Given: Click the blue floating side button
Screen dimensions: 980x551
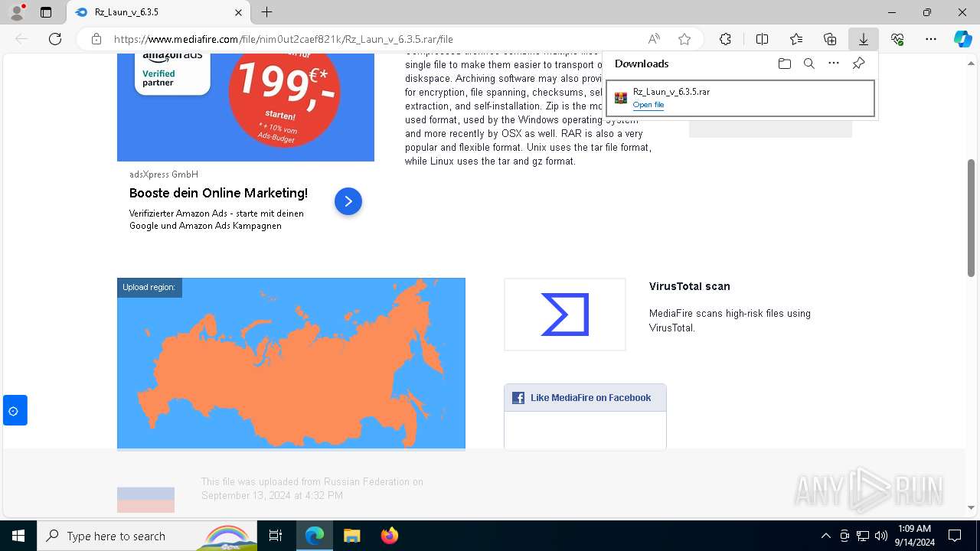Looking at the screenshot, I should pos(15,410).
